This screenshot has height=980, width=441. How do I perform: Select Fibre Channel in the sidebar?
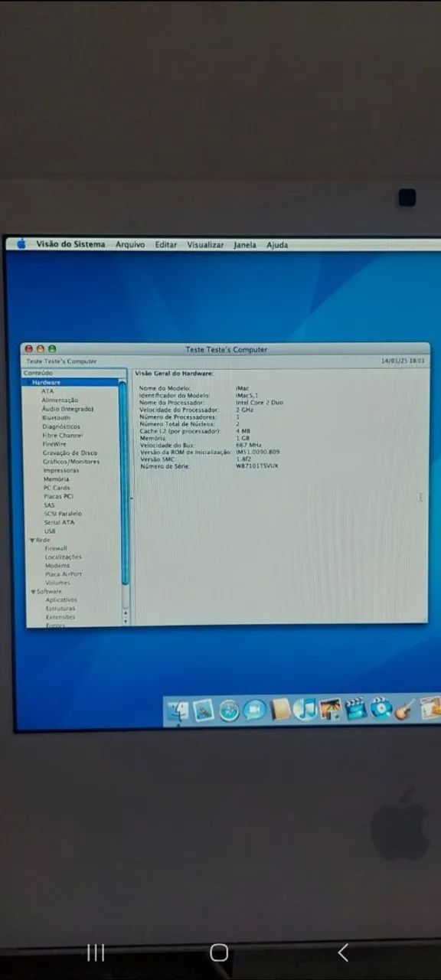tap(63, 435)
